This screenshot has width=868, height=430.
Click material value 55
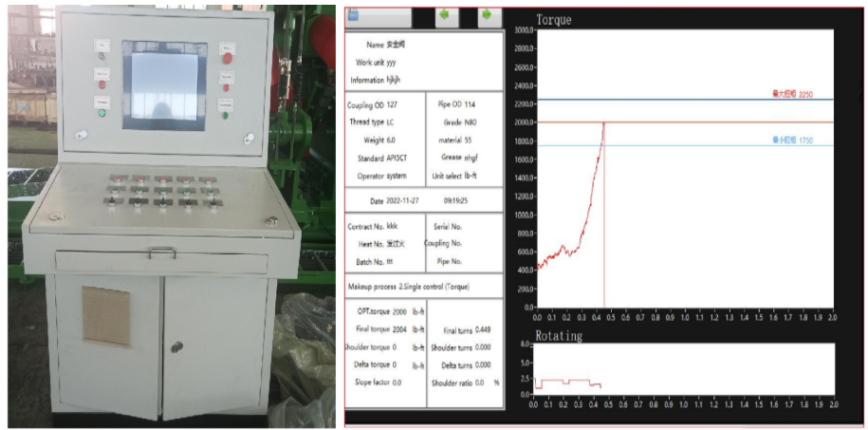pyautogui.click(x=469, y=140)
